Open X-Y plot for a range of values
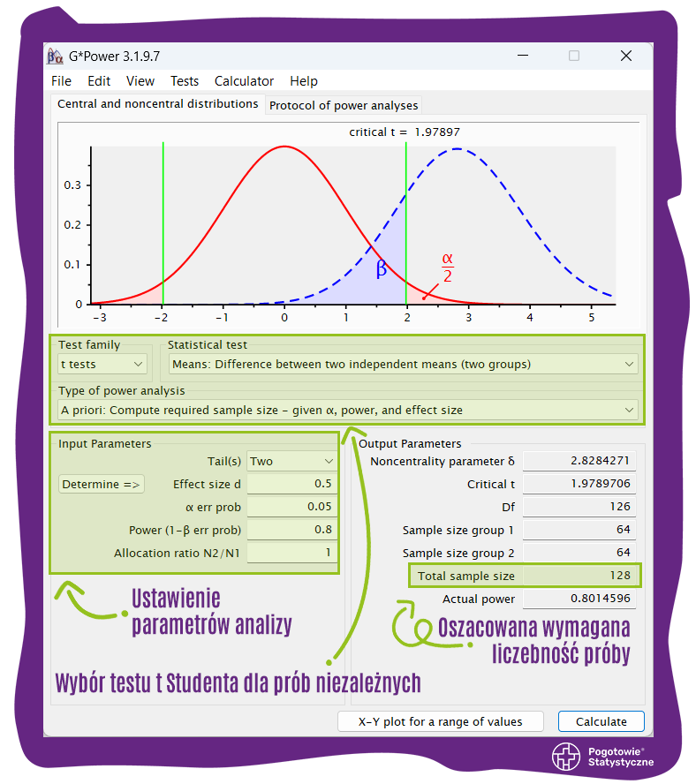Image resolution: width=696 pixels, height=784 pixels. point(440,721)
